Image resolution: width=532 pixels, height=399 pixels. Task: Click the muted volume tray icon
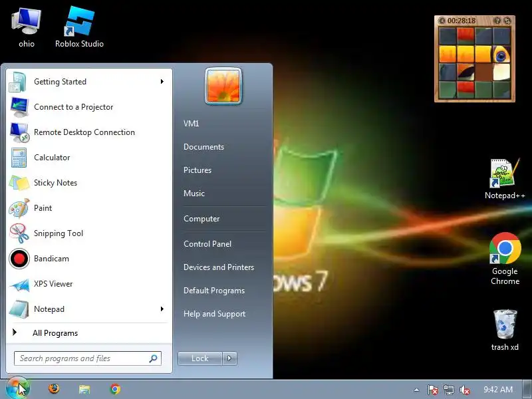tap(464, 390)
